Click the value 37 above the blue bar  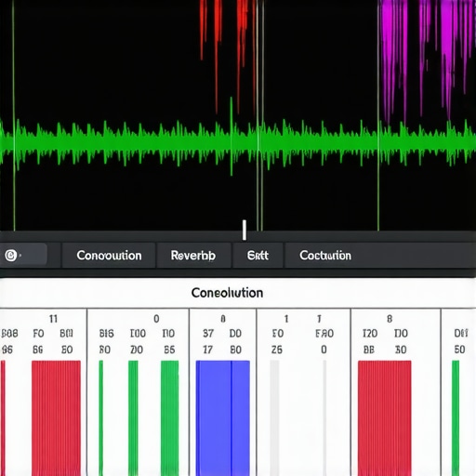click(208, 334)
